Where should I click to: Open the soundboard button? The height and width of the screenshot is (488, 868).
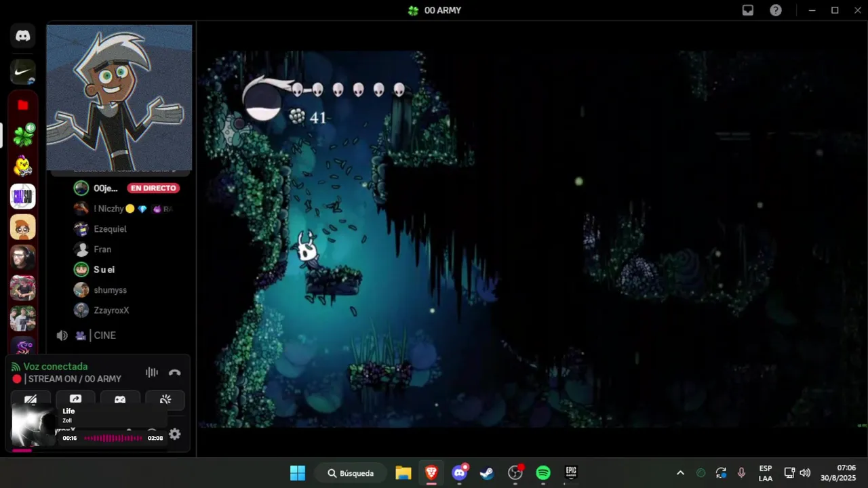tap(165, 399)
